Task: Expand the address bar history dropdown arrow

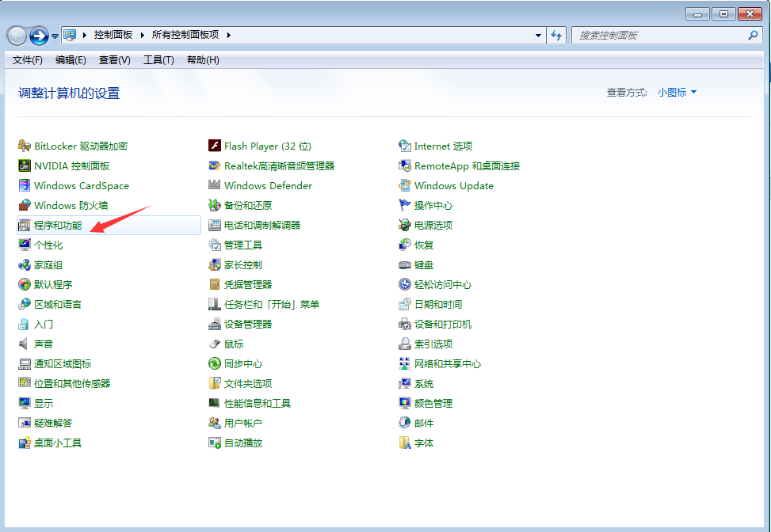Action: tap(538, 36)
